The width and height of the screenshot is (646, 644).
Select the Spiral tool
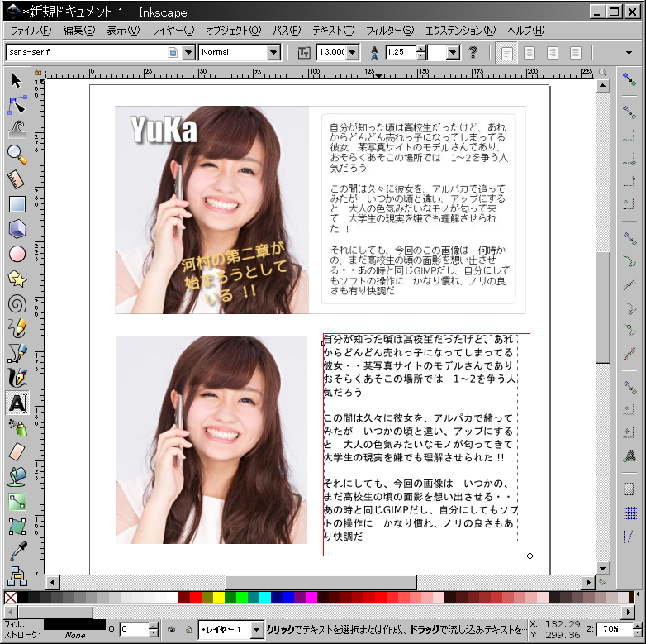coord(17,304)
